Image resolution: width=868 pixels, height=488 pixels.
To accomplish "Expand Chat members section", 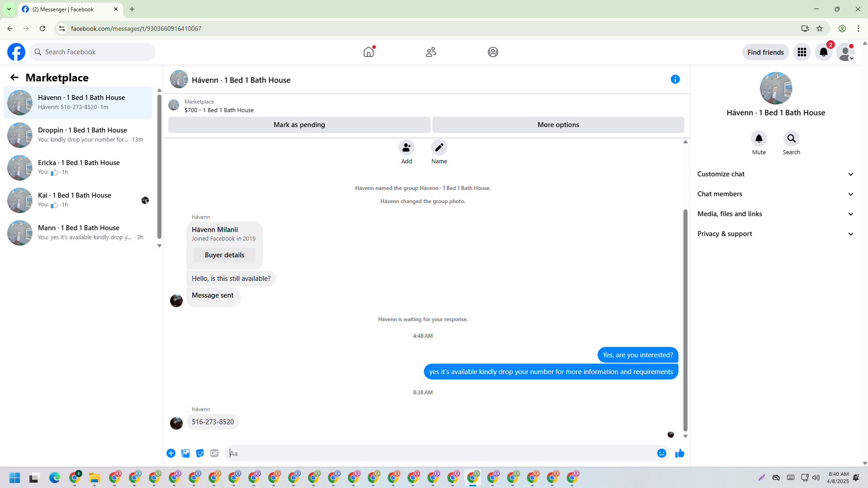I will click(x=776, y=194).
